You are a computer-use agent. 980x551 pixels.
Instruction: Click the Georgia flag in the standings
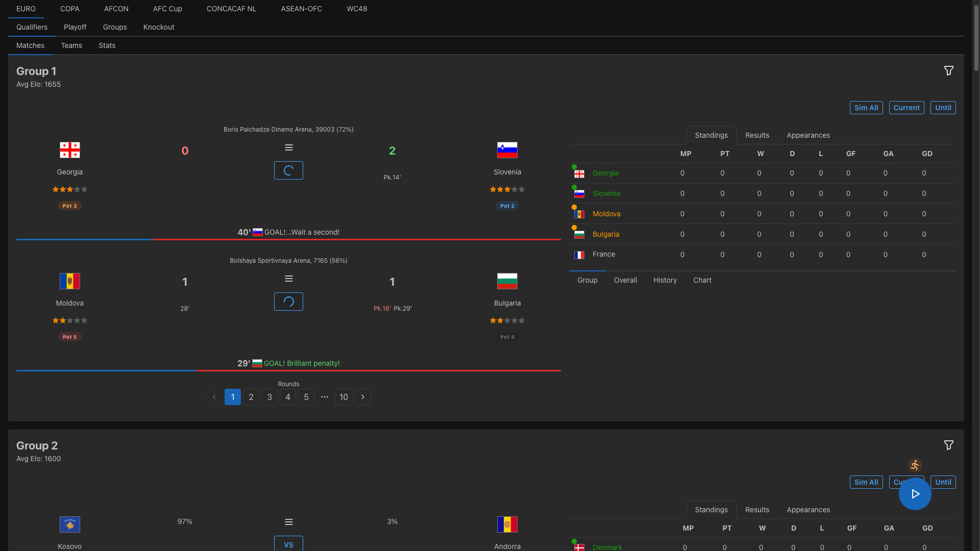click(579, 173)
